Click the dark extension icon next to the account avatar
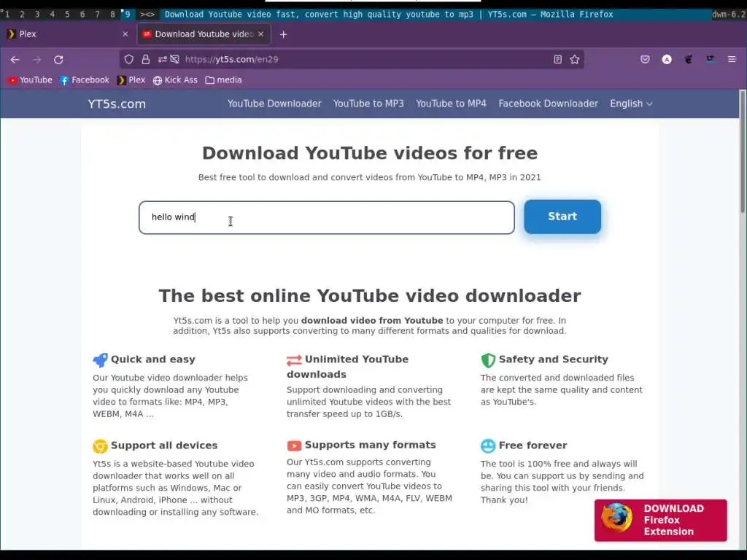 coord(689,60)
